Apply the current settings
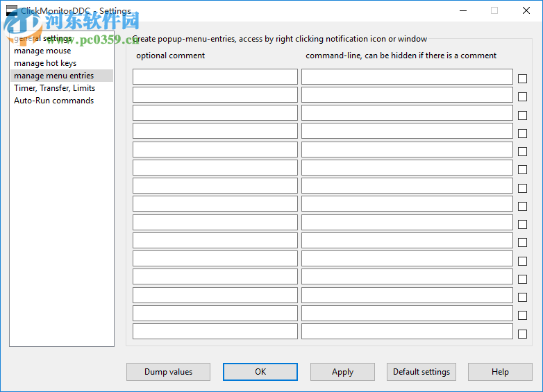 (x=342, y=372)
